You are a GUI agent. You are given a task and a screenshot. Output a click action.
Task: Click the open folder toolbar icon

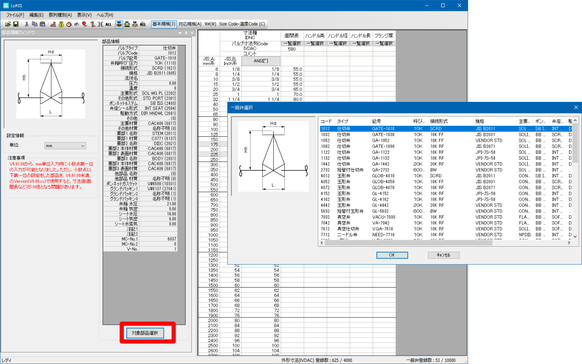click(x=8, y=24)
